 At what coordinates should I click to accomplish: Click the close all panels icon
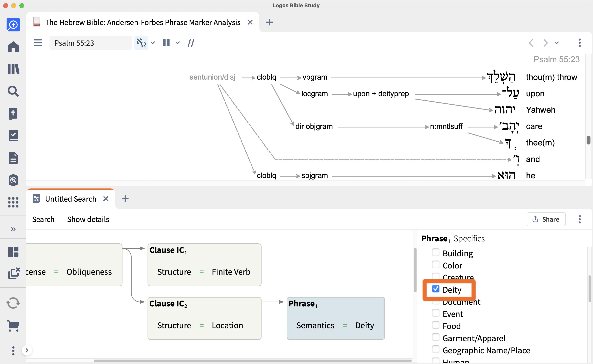pos(14,273)
